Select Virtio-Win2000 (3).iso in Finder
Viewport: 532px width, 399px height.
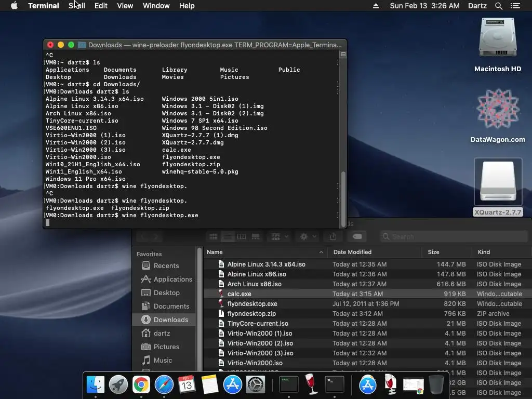click(x=367, y=353)
